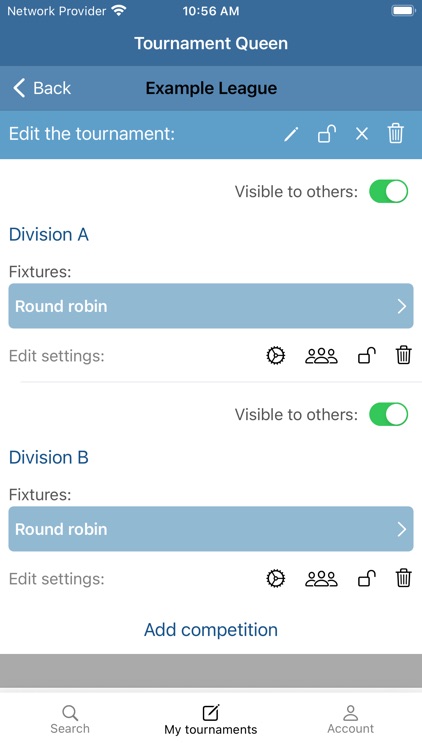
Task: Expand Division B Round robin fixtures
Action: [x=211, y=529]
